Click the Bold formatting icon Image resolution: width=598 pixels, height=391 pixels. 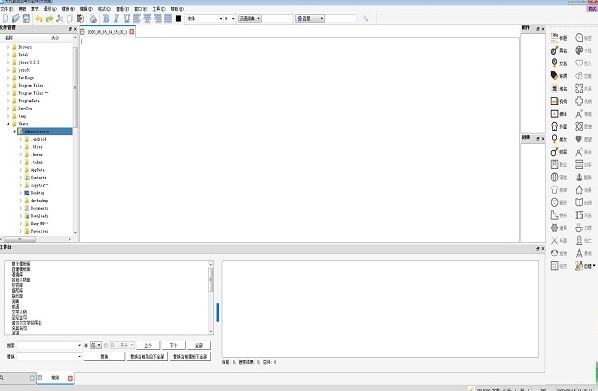(x=106, y=18)
